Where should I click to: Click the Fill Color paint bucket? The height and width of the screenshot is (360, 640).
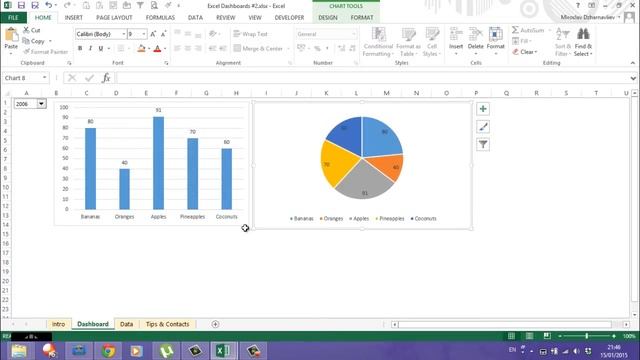[x=141, y=49]
